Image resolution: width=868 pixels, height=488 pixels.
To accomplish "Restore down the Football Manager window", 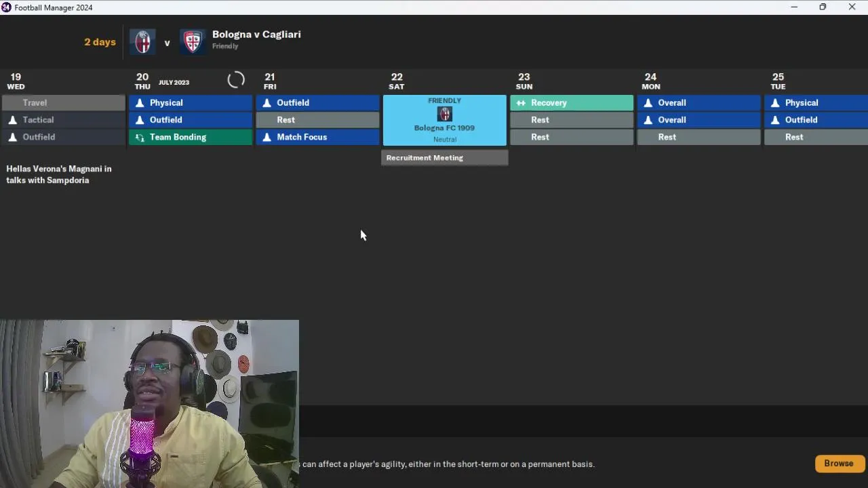I will (x=823, y=7).
